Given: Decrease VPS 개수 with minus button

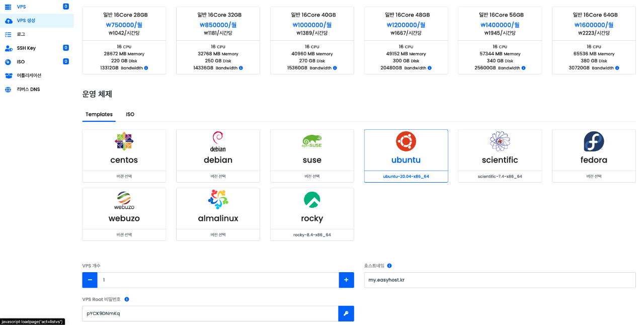Looking at the screenshot, I should [x=90, y=280].
